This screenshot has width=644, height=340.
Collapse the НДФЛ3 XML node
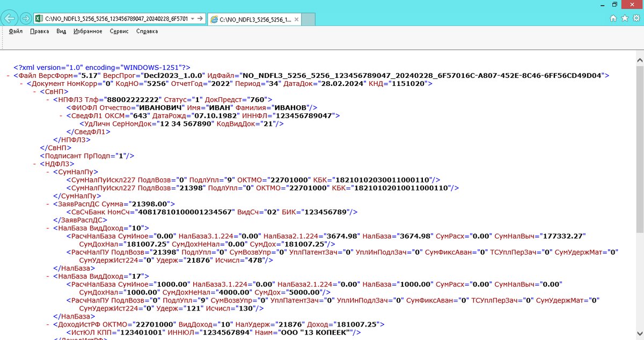click(x=34, y=163)
